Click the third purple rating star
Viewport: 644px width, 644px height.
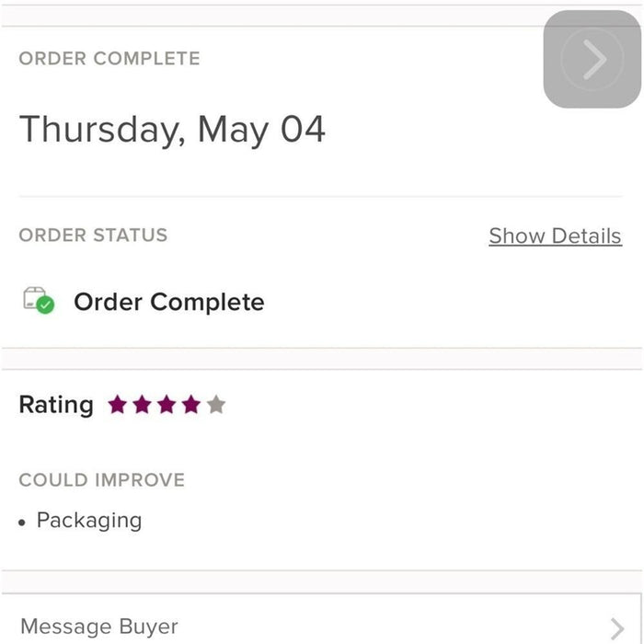(x=167, y=405)
